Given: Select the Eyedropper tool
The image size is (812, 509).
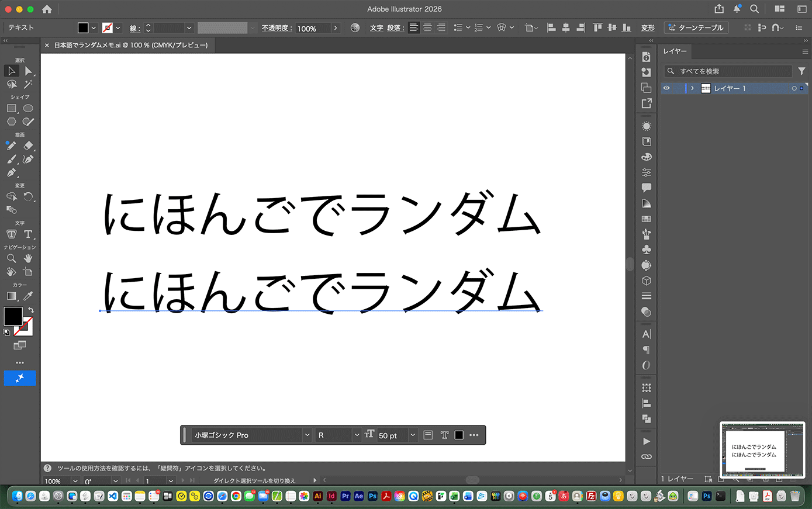Looking at the screenshot, I should point(28,296).
